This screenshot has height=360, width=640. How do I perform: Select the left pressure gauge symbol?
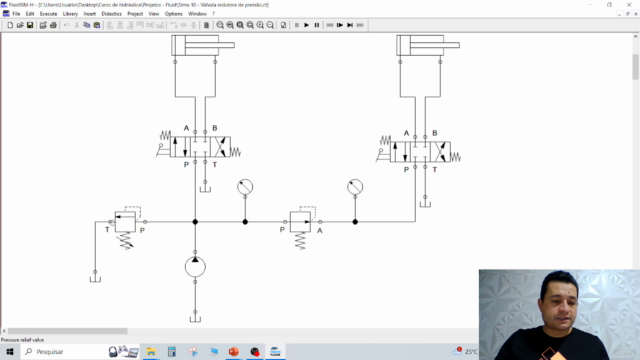pos(245,187)
